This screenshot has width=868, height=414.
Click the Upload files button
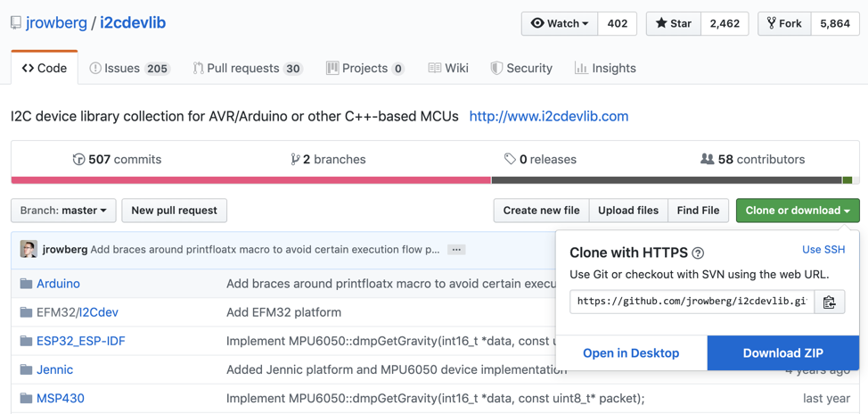click(x=628, y=211)
